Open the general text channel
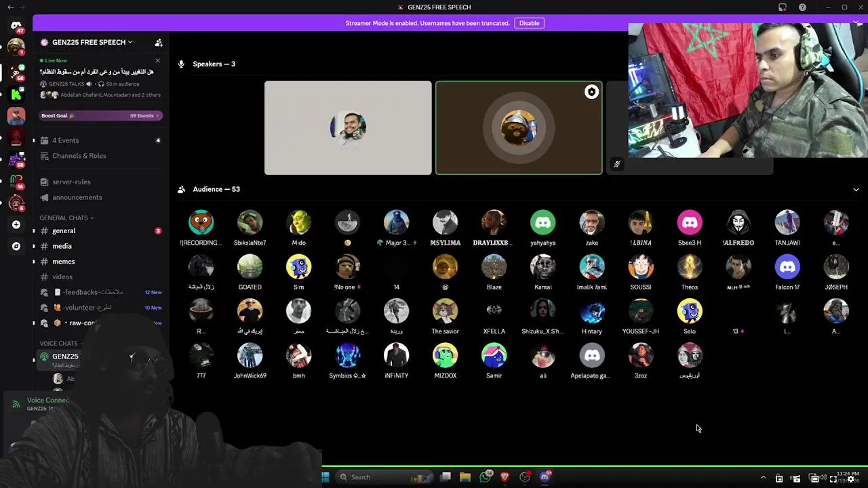 pyautogui.click(x=100, y=231)
